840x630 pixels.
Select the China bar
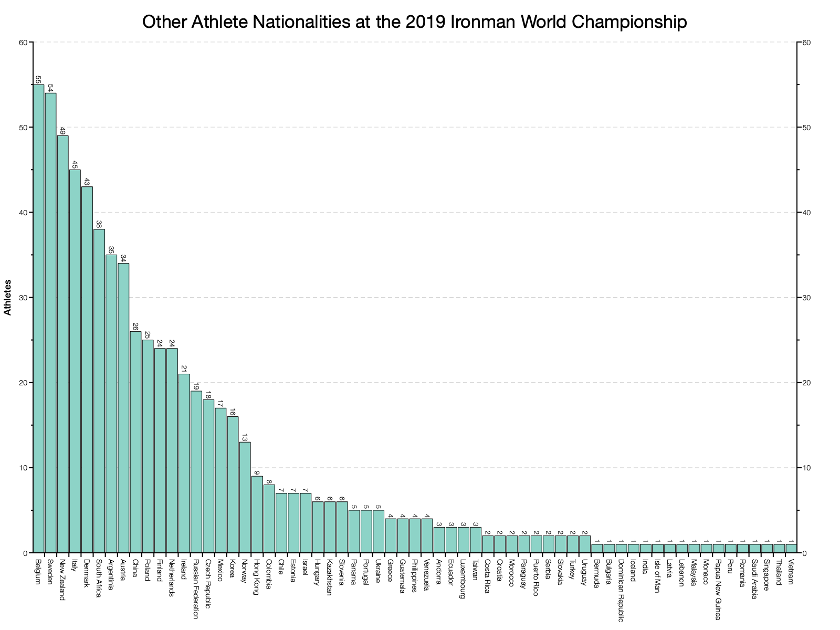tap(135, 442)
